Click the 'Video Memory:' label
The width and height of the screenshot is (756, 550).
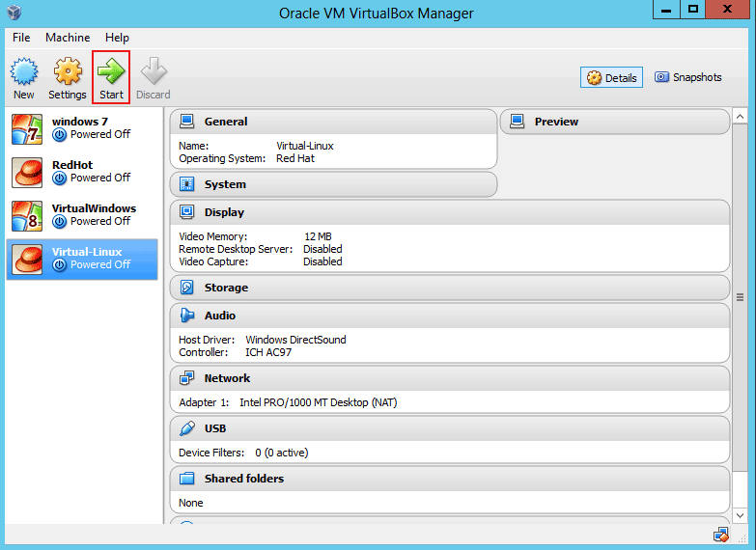click(212, 236)
